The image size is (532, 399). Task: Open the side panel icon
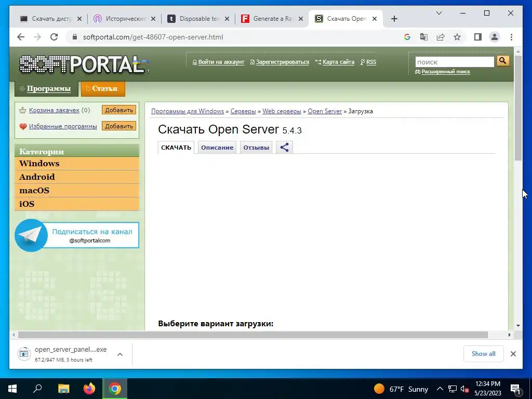pyautogui.click(x=478, y=37)
